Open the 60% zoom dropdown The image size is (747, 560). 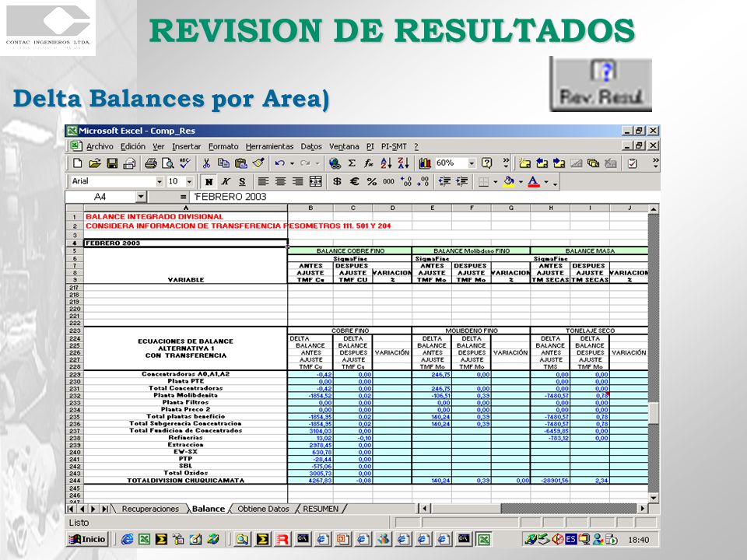[x=472, y=163]
